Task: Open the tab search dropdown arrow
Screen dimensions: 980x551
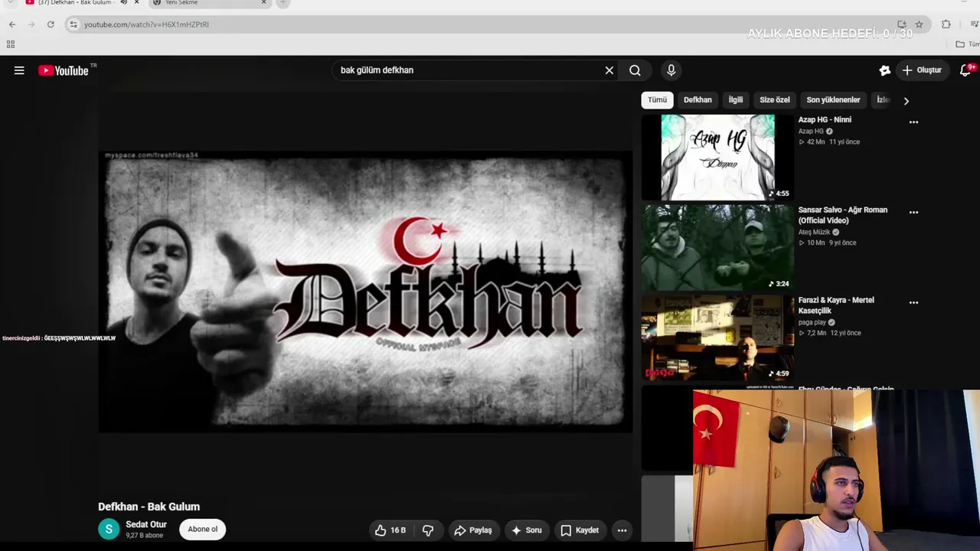Action: pos(11,3)
